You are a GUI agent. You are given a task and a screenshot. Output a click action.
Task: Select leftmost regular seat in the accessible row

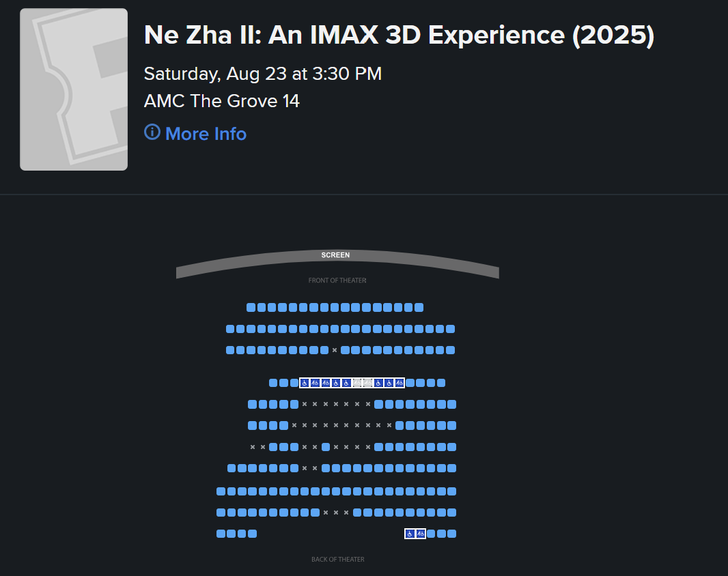pyautogui.click(x=273, y=383)
